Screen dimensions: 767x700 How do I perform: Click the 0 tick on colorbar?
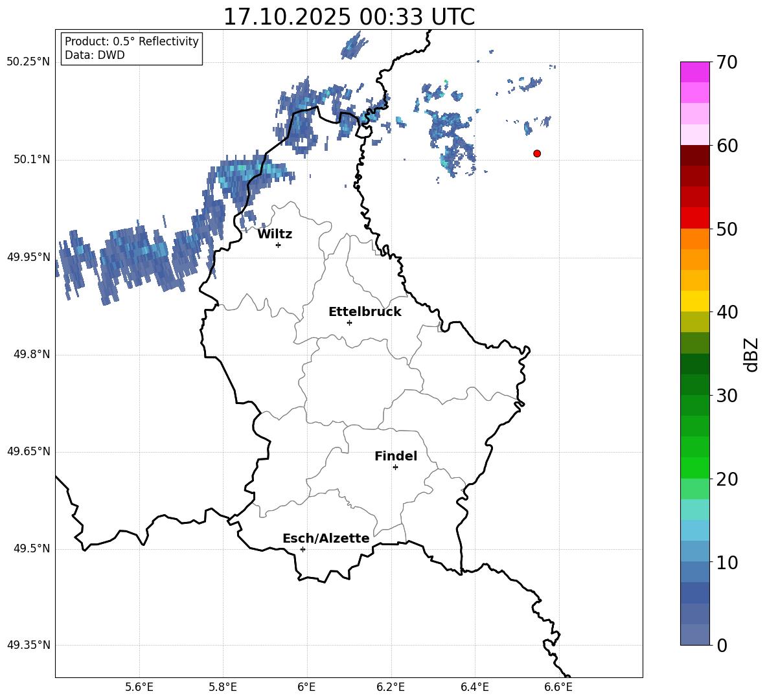click(722, 646)
